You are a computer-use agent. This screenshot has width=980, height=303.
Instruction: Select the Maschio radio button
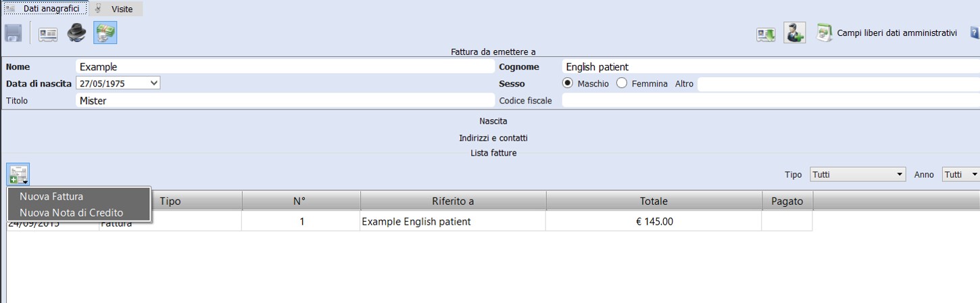pyautogui.click(x=567, y=83)
